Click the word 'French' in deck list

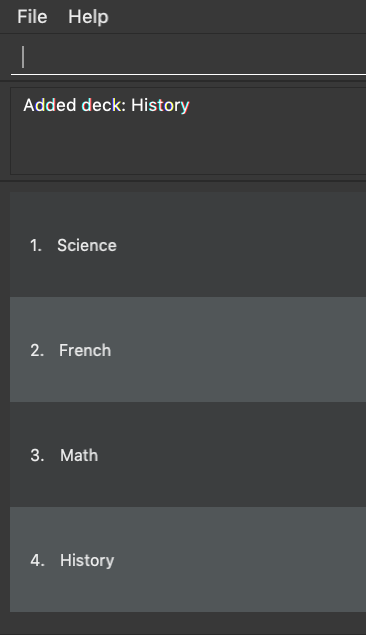point(85,350)
